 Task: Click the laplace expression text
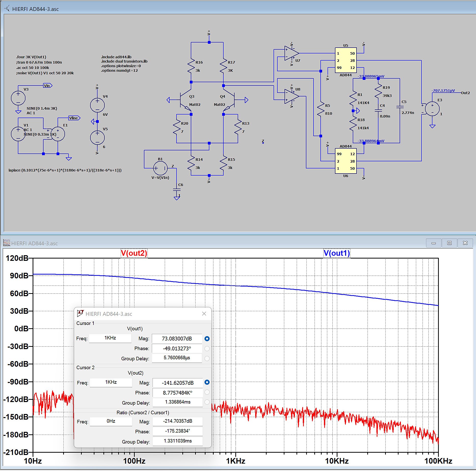tap(65, 170)
